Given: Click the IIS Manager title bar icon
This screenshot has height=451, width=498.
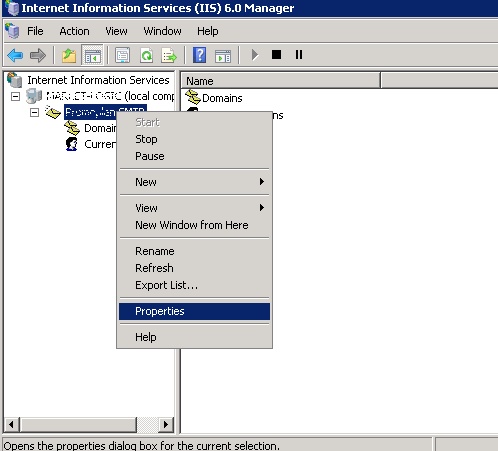Looking at the screenshot, I should 12,8.
